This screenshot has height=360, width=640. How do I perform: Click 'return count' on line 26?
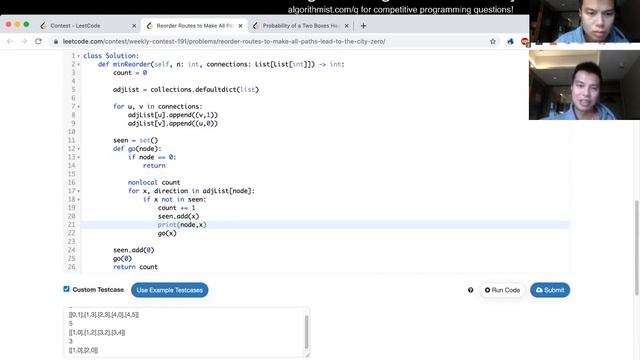click(135, 267)
